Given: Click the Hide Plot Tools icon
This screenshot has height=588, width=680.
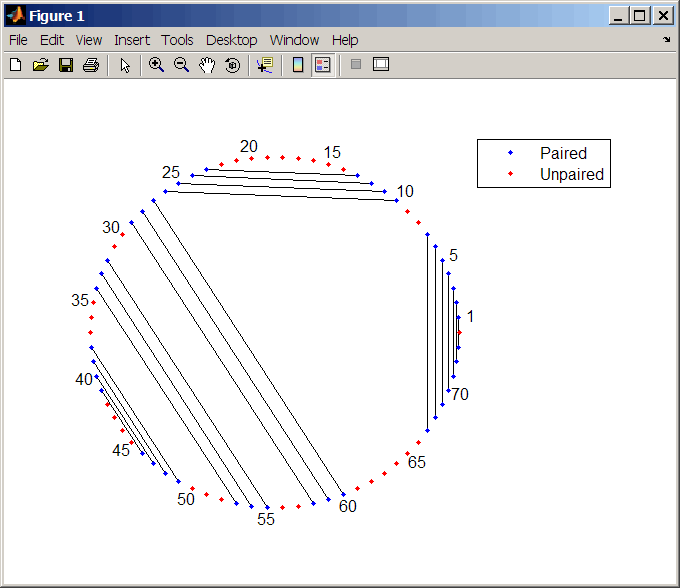Looking at the screenshot, I should [356, 65].
